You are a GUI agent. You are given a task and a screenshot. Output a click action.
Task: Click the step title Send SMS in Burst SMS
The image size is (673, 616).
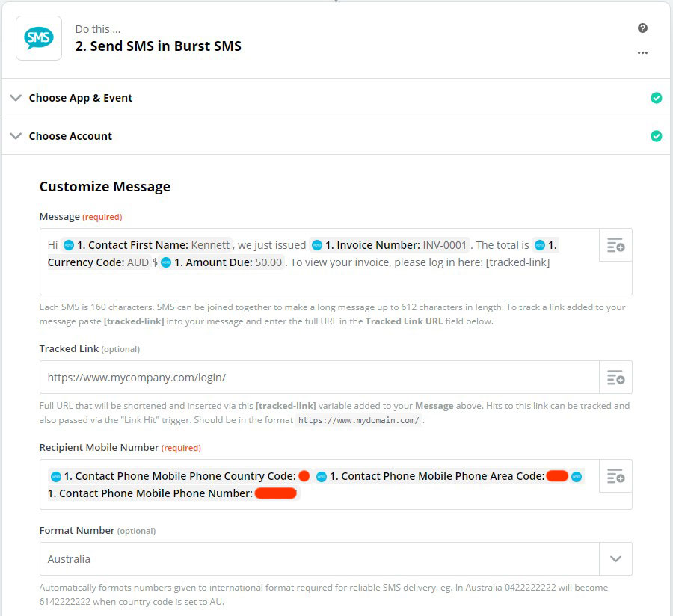[158, 46]
